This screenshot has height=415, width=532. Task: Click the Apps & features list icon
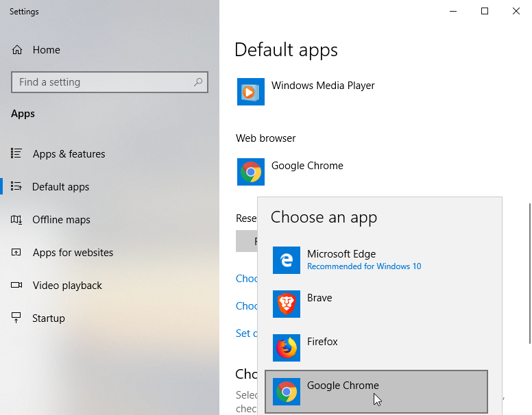(16, 153)
